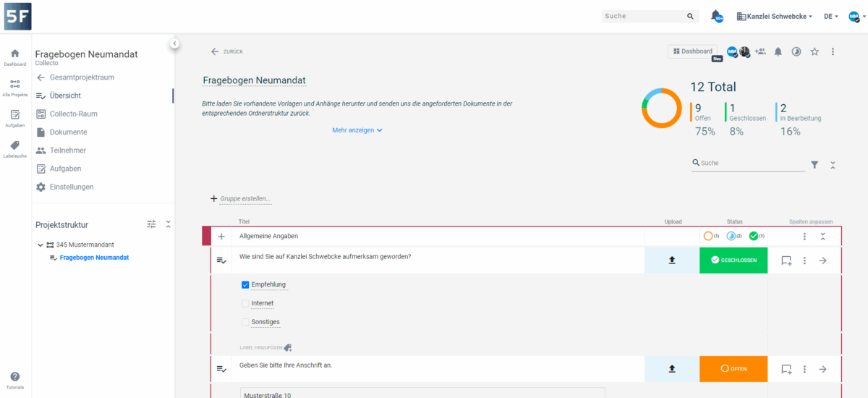Select Teilnehmer in the project menu
This screenshot has width=868, height=398.
tap(67, 151)
